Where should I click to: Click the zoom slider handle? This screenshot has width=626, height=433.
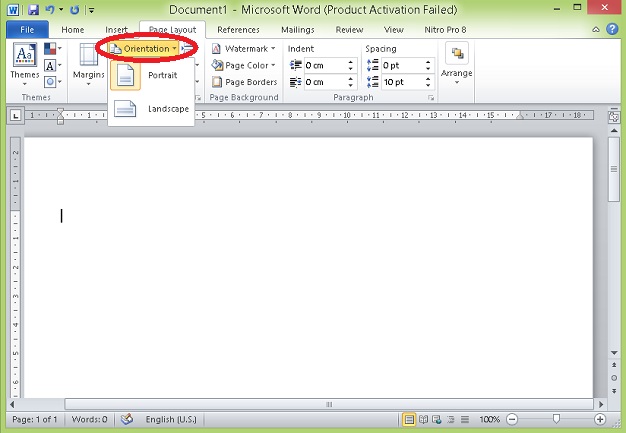click(555, 419)
